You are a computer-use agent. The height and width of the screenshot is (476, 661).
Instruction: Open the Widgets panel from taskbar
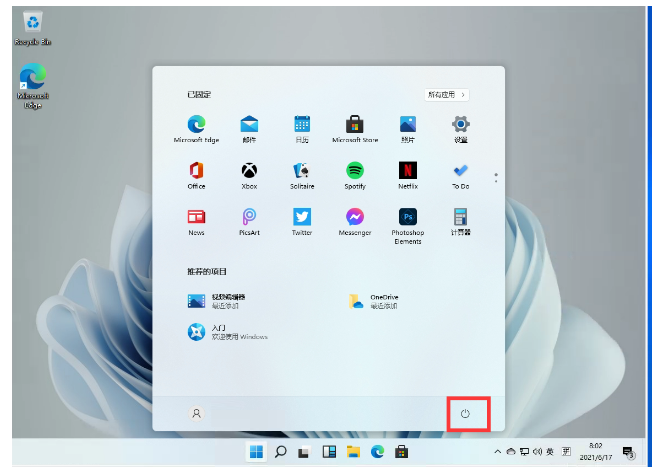[x=329, y=452]
